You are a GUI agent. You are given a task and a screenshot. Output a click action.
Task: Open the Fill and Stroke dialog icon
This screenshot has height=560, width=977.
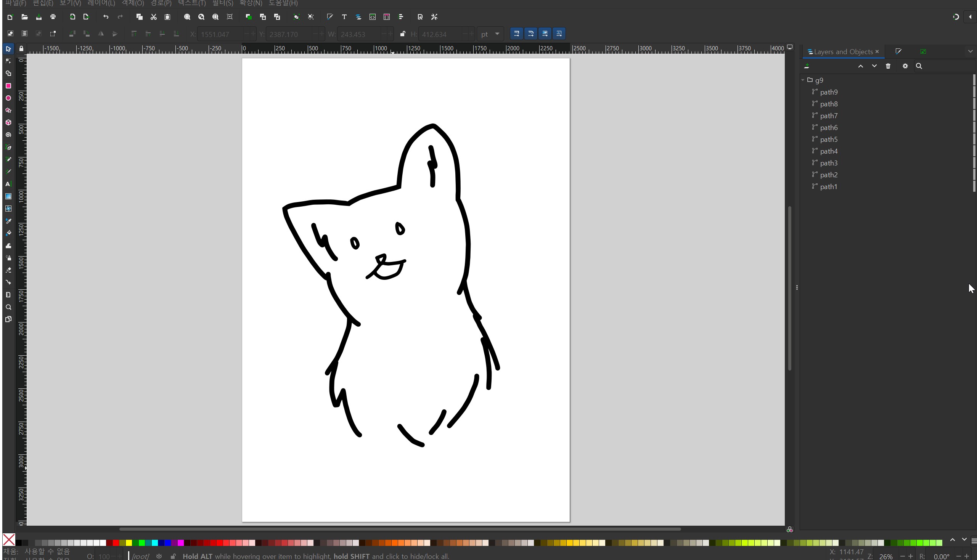329,17
